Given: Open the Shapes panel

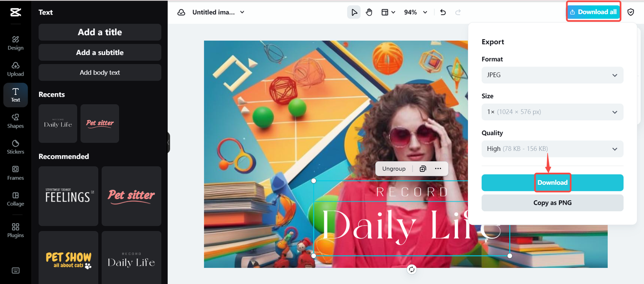Looking at the screenshot, I should click(x=16, y=121).
